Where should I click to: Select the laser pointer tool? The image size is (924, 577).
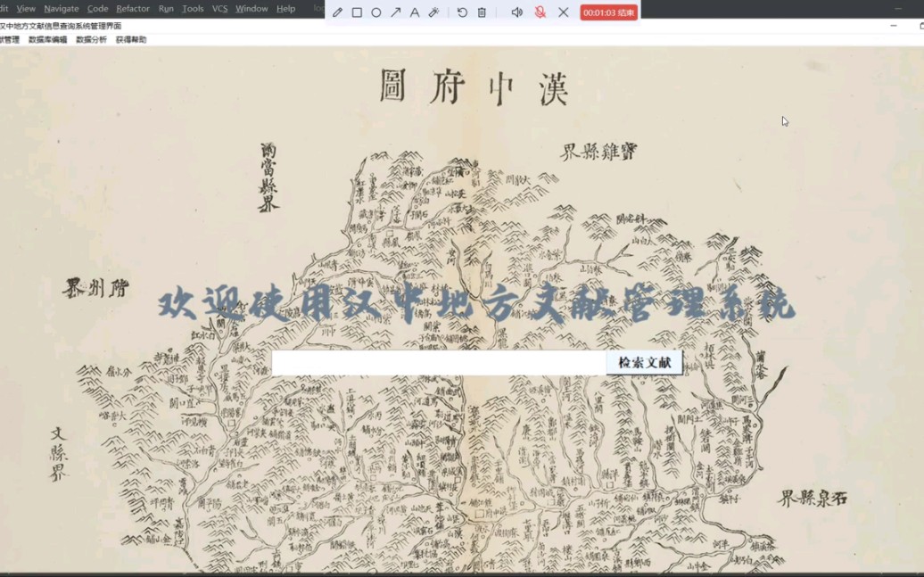(435, 12)
